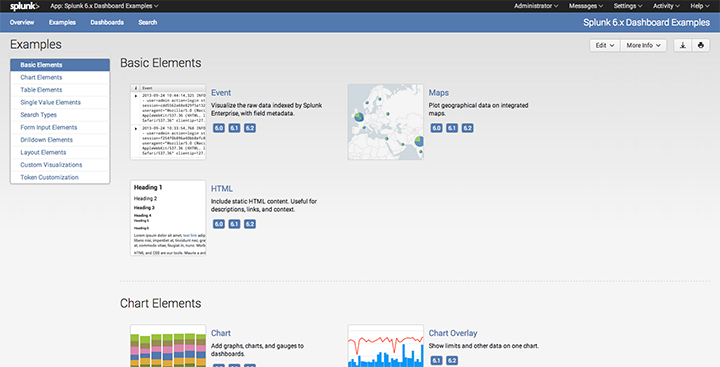720x367 pixels.
Task: Expand the More Info dropdown
Action: point(643,45)
